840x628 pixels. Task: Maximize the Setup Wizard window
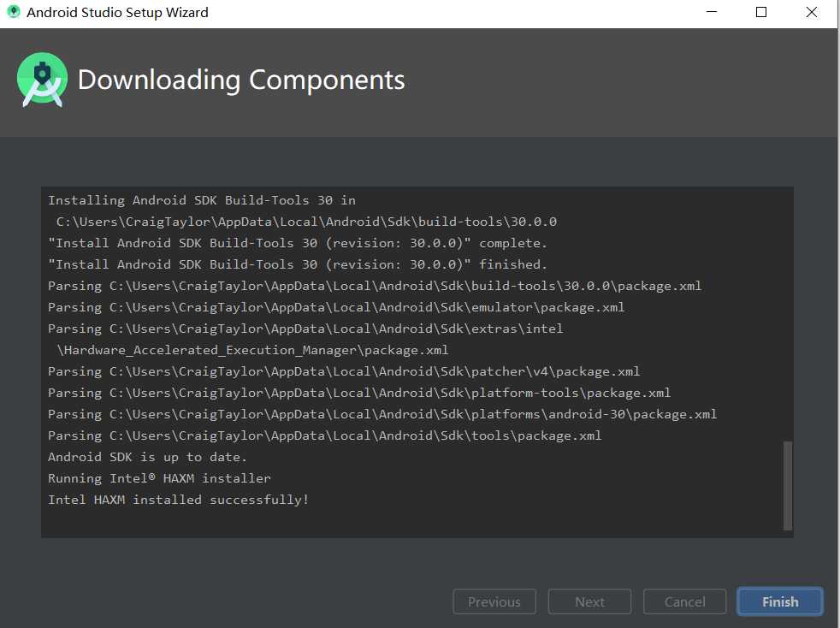(x=761, y=12)
